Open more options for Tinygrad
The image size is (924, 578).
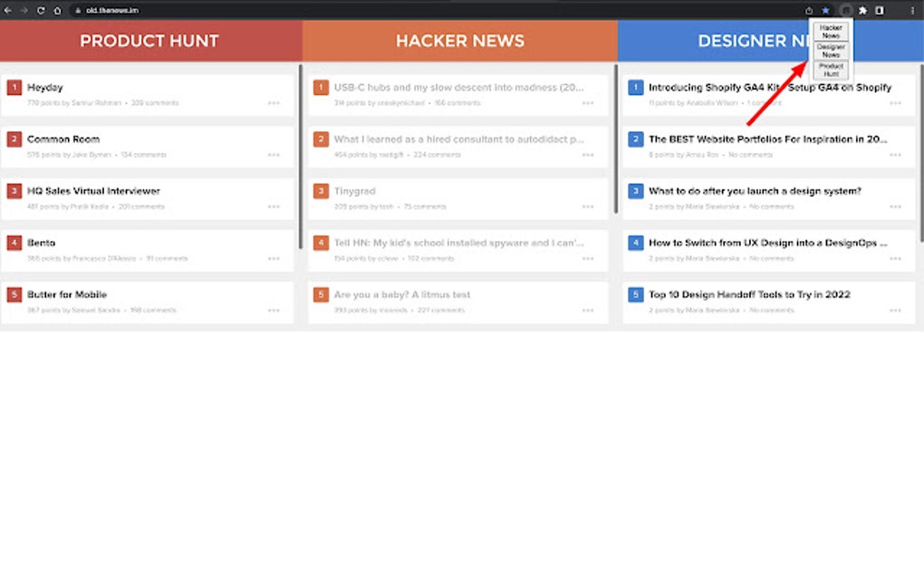588,207
